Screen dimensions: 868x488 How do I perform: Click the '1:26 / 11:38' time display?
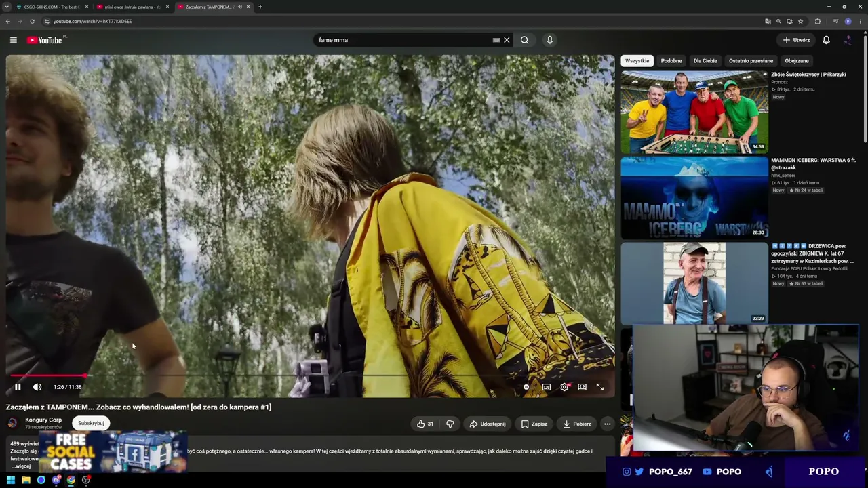tap(68, 387)
